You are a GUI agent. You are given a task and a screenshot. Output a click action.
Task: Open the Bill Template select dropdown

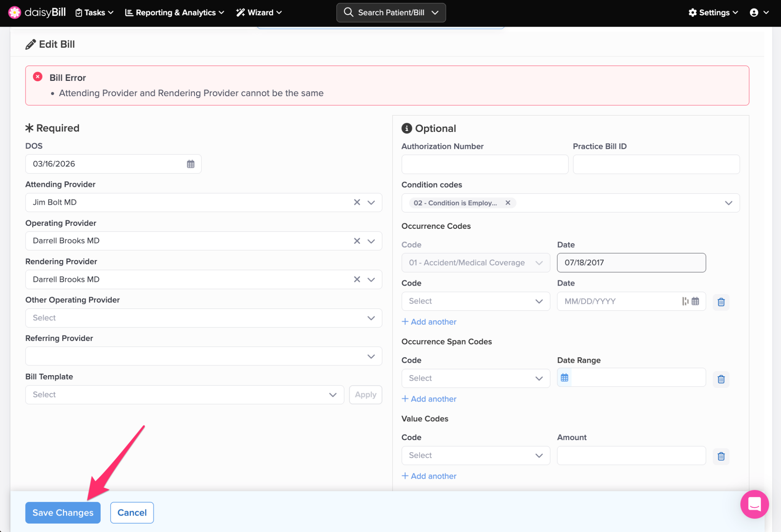333,395
